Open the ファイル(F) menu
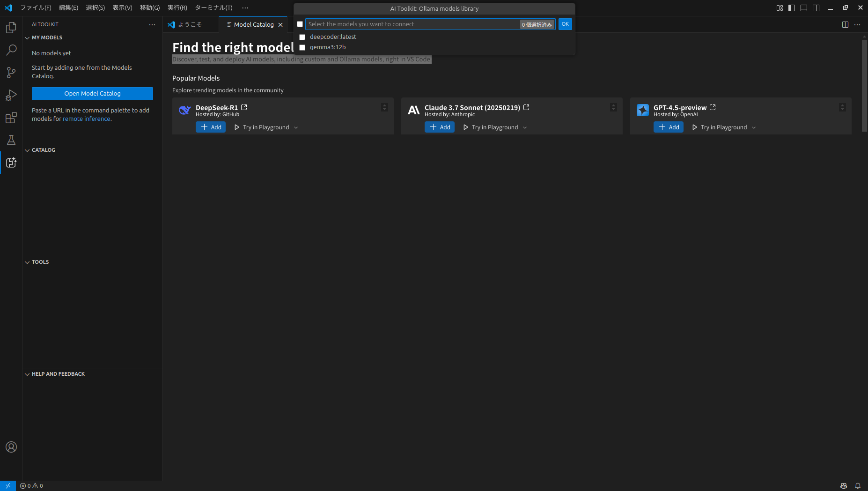868x491 pixels. [36, 8]
